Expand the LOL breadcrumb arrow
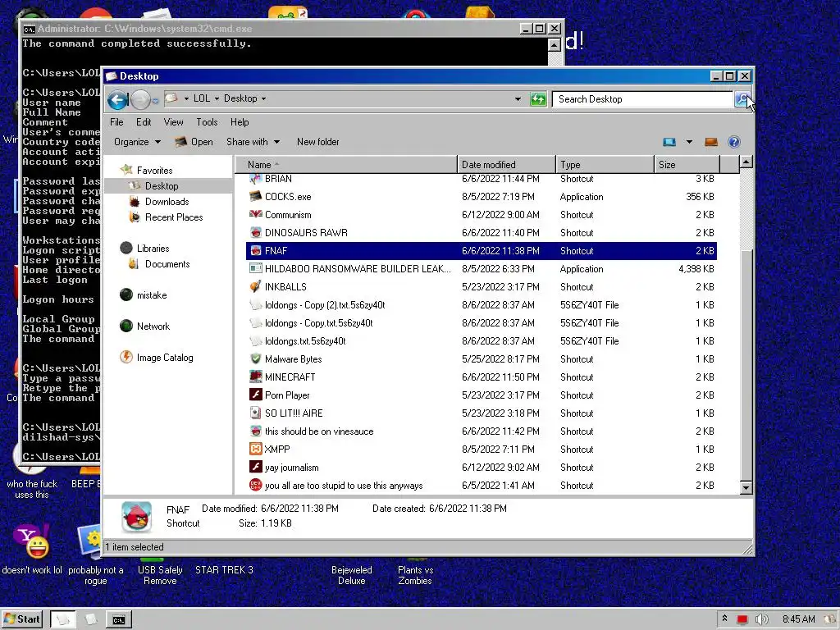Image resolution: width=840 pixels, height=630 pixels. [217, 98]
